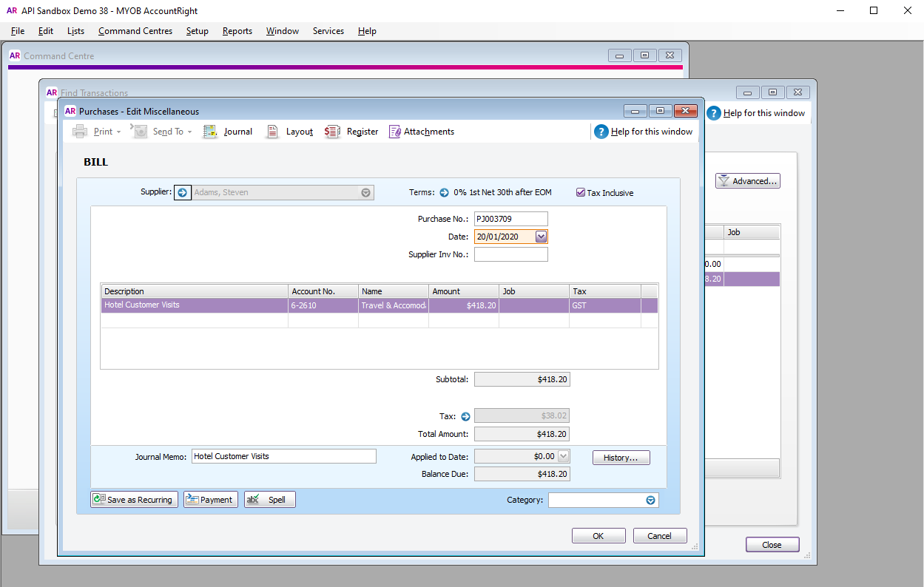The image size is (924, 587).
Task: Click Help for this window in the Find Transactions window
Action: 755,113
